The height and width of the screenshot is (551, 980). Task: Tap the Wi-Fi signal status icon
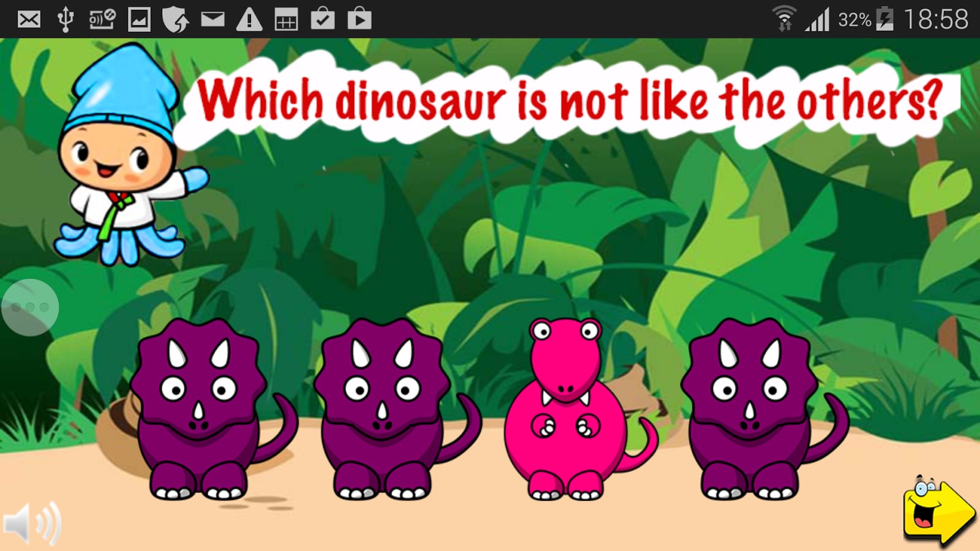[784, 18]
